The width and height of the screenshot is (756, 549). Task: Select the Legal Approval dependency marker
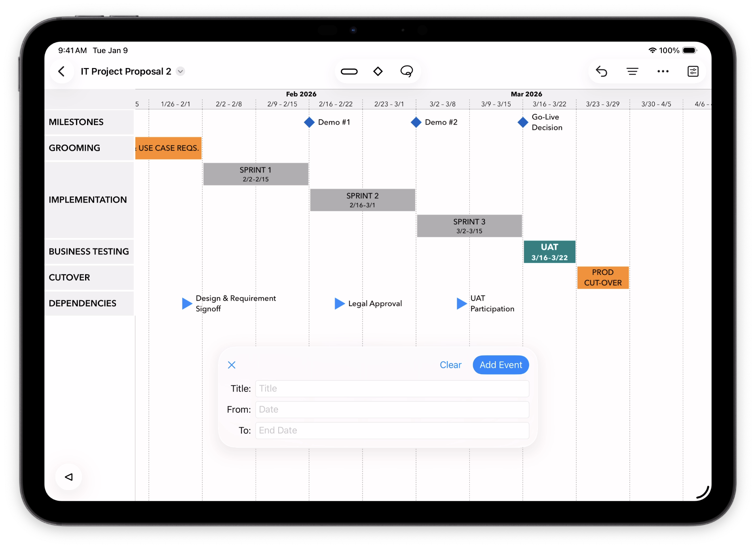[340, 304]
